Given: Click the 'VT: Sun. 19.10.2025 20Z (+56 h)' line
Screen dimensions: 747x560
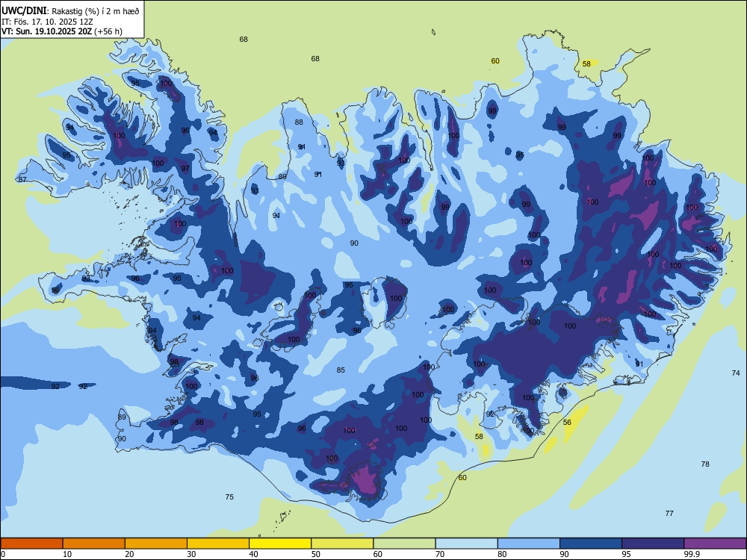Looking at the screenshot, I should point(62,31).
